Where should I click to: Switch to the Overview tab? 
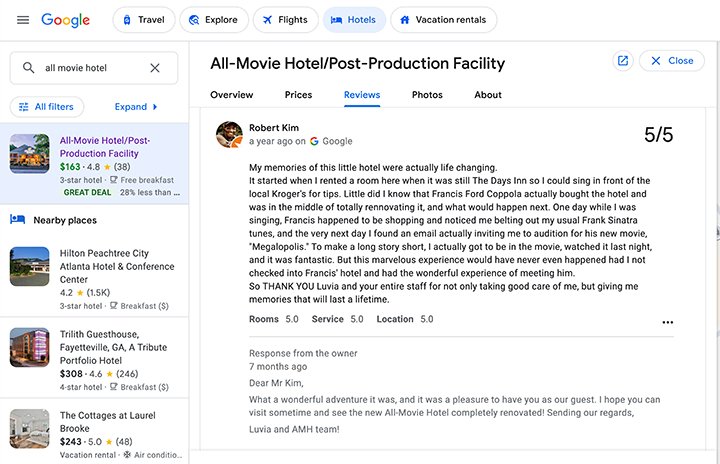(x=231, y=95)
